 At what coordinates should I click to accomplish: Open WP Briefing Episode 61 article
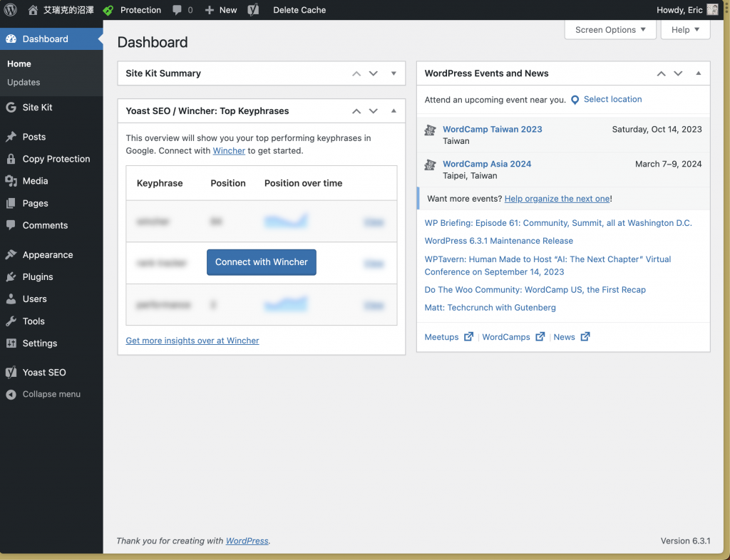point(558,223)
